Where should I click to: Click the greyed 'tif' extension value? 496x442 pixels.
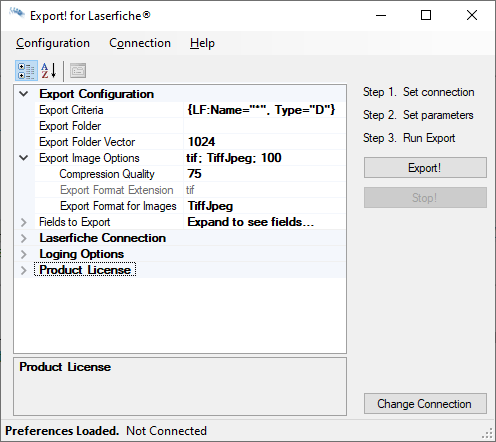[190, 190]
